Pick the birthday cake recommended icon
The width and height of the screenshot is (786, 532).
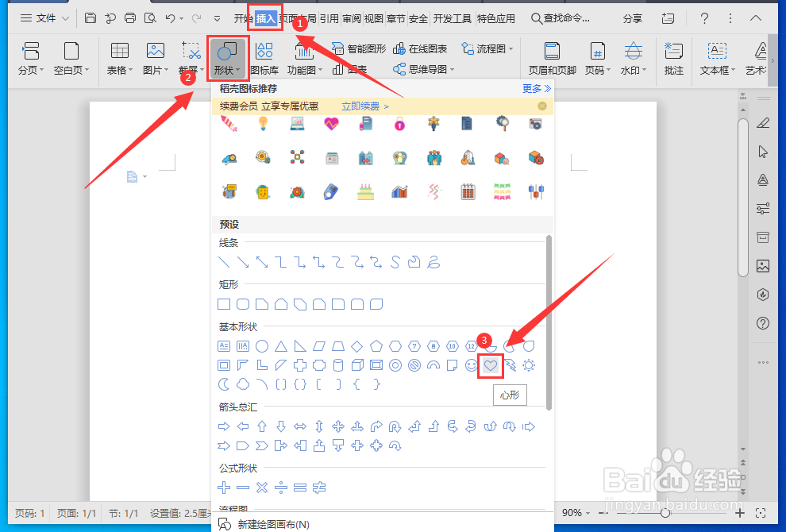(x=365, y=191)
